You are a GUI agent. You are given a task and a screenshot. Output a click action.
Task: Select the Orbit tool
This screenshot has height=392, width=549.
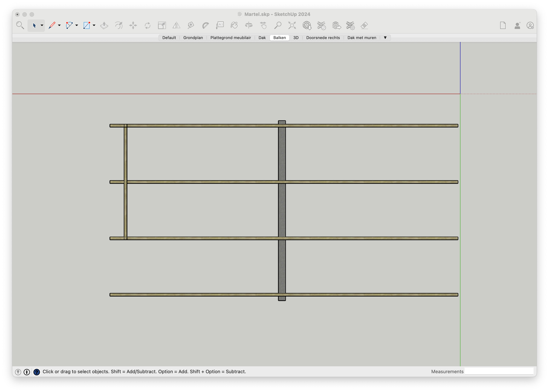249,25
